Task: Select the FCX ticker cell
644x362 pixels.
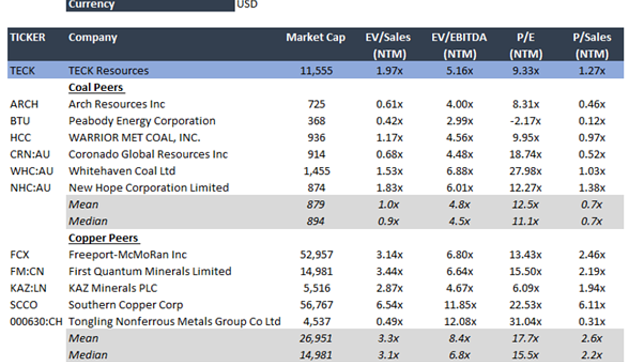Action: click(20, 255)
